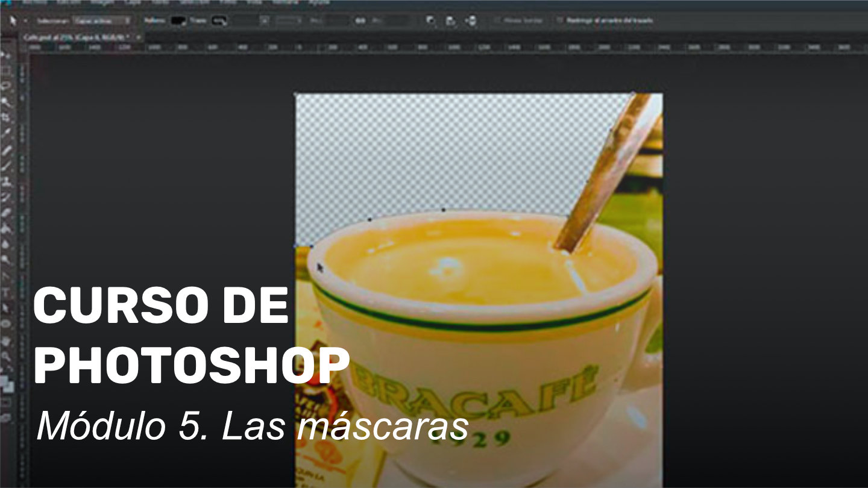Select the Brush tool
Image resolution: width=868 pixels, height=488 pixels.
tap(7, 165)
